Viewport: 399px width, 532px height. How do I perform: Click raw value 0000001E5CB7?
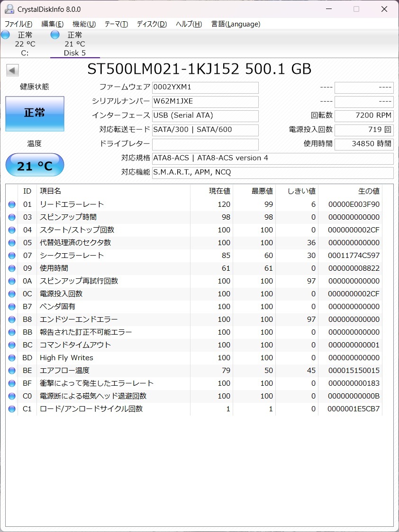354,409
